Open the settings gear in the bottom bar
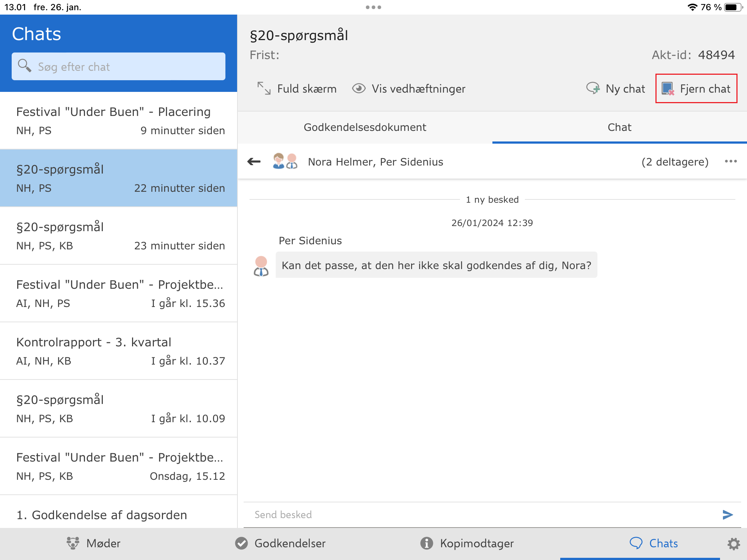This screenshot has width=747, height=560. click(x=734, y=544)
